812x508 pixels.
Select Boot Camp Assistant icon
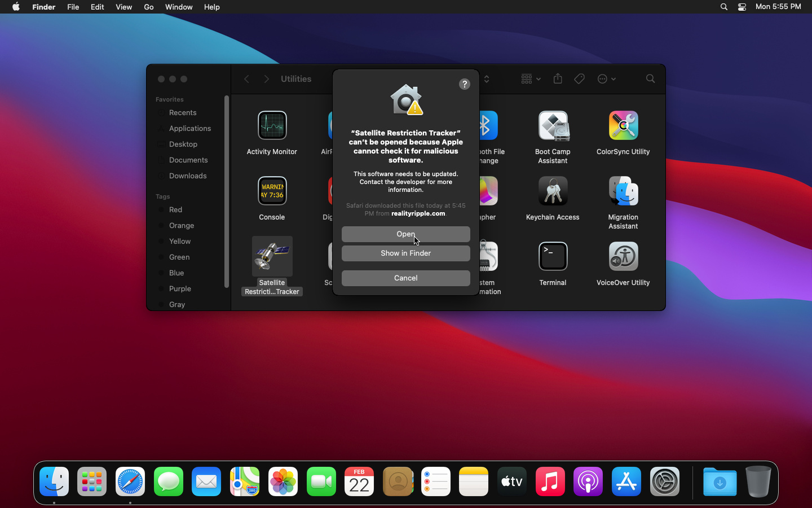[553, 126]
